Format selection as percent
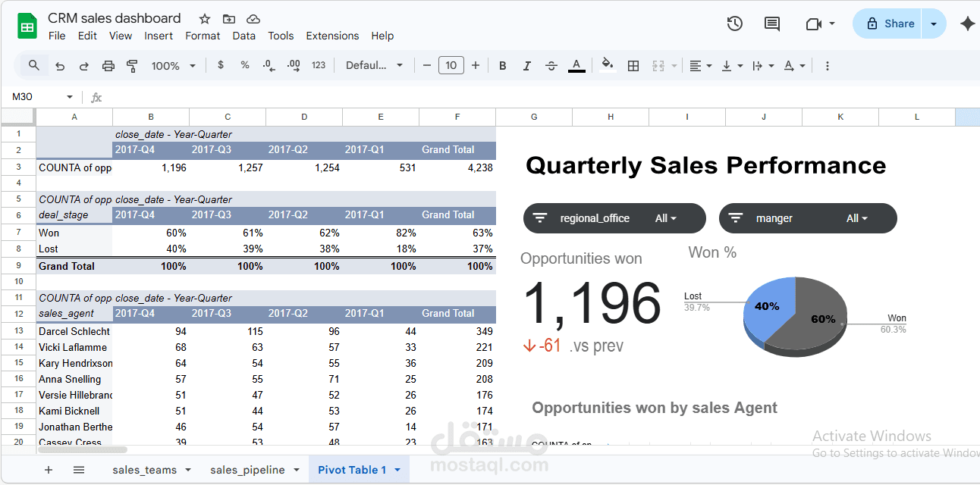 [244, 65]
